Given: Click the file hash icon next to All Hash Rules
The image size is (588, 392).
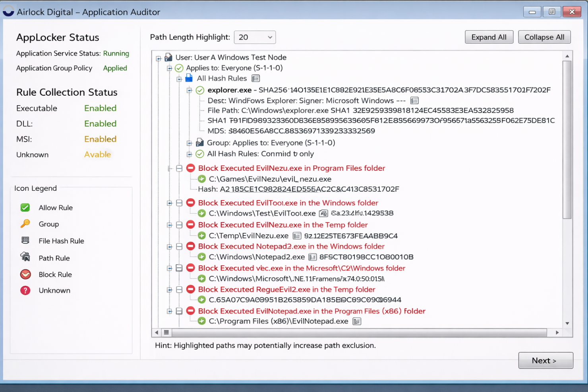Looking at the screenshot, I should point(255,79).
